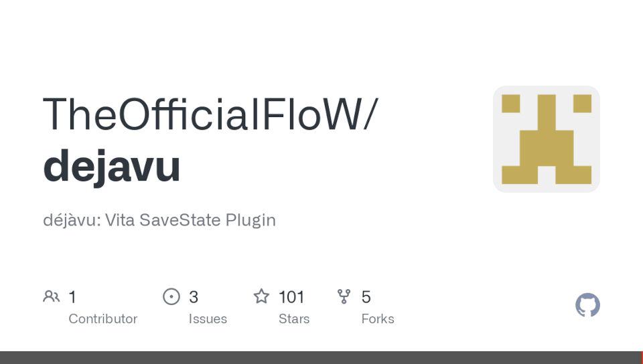Select the Stars label
The image size is (643, 364).
click(x=294, y=319)
